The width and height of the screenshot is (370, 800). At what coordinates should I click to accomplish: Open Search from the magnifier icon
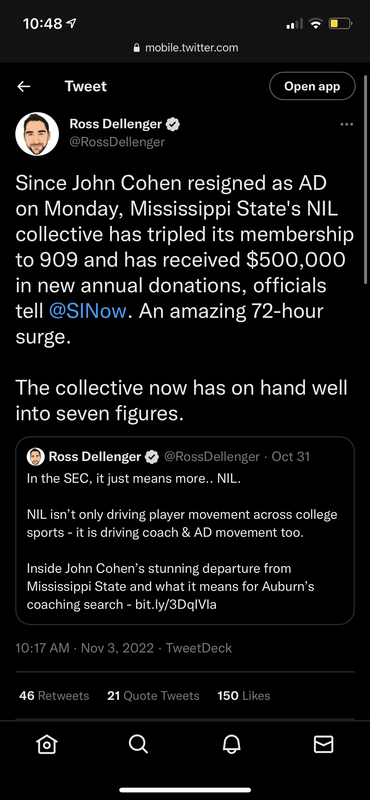pos(138,744)
